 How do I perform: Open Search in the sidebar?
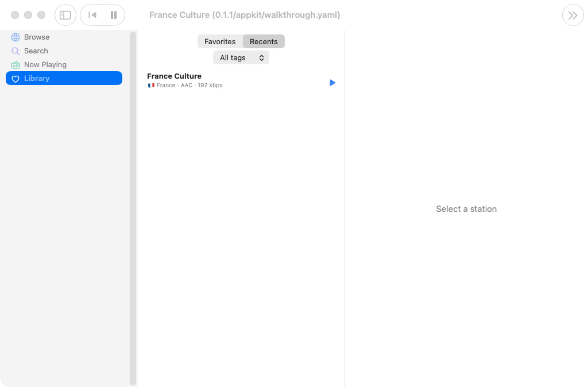pyautogui.click(x=64, y=51)
